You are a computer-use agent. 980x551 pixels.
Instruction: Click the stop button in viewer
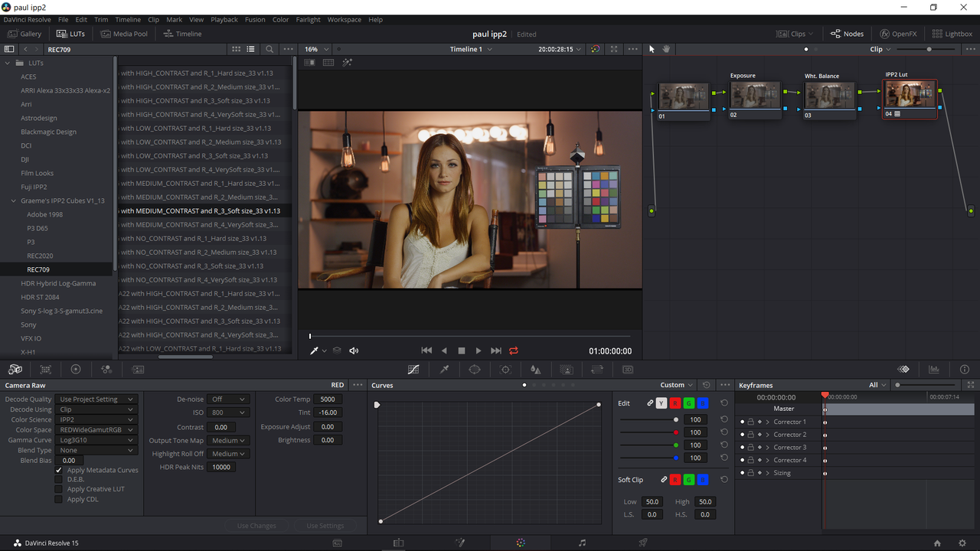pos(462,350)
